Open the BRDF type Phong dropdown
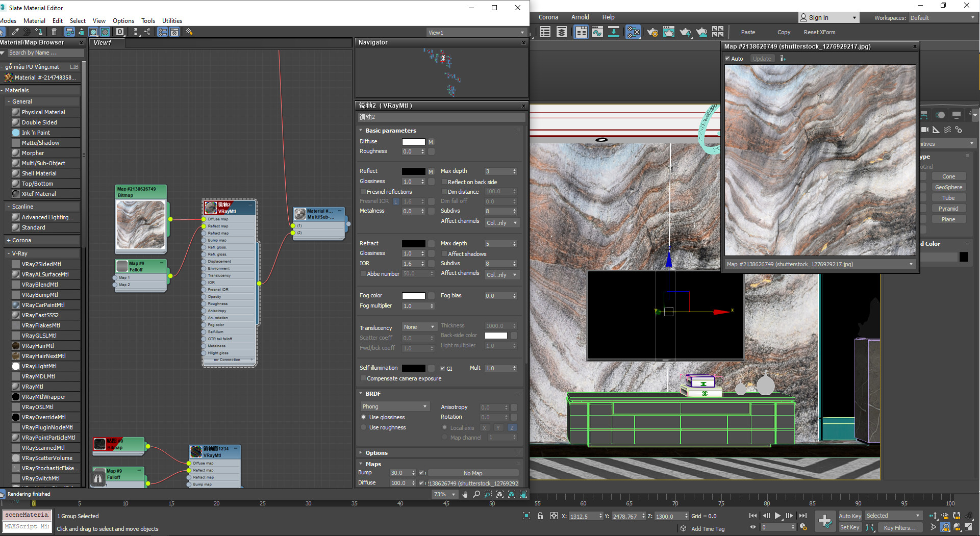This screenshot has height=536, width=980. 394,406
